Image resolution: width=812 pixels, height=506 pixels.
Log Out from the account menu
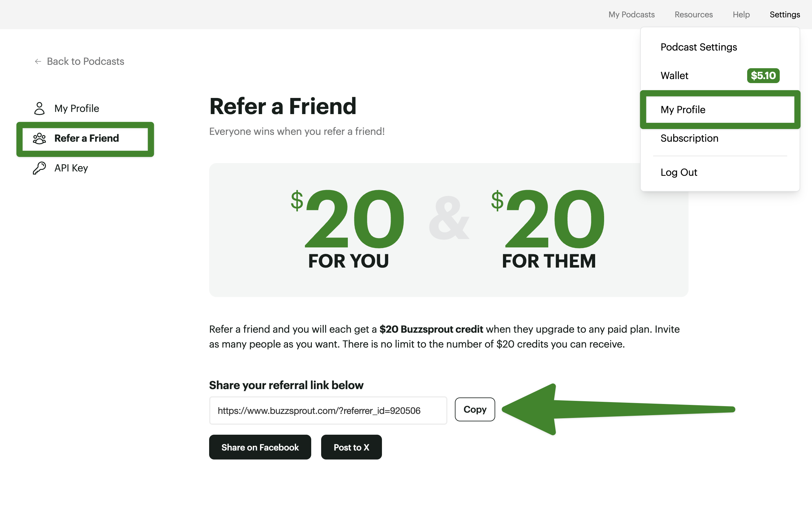click(678, 172)
